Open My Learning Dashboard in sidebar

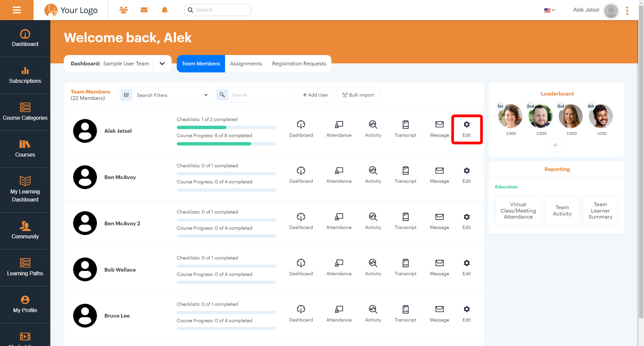coord(25,190)
